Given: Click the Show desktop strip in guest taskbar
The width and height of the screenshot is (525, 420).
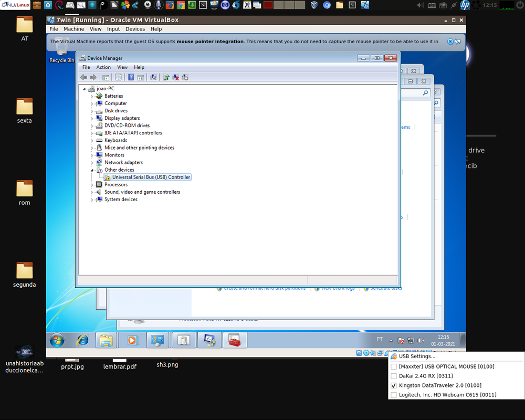Looking at the screenshot, I should pos(463,340).
